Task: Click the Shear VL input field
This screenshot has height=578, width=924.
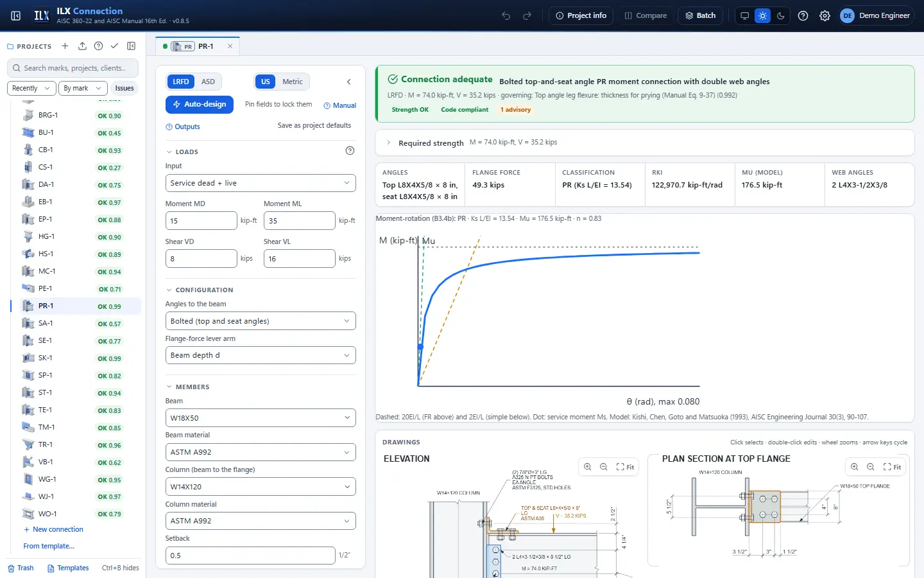Action: tap(300, 259)
